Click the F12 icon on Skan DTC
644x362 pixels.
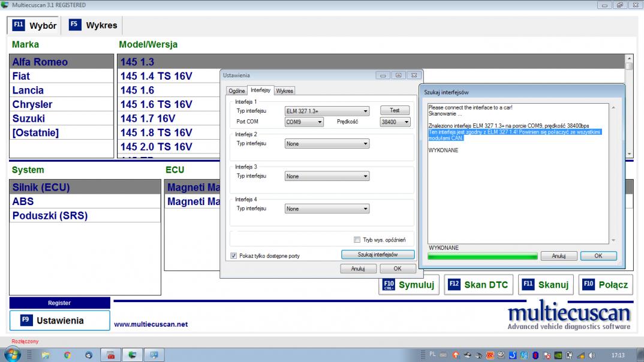[454, 285]
